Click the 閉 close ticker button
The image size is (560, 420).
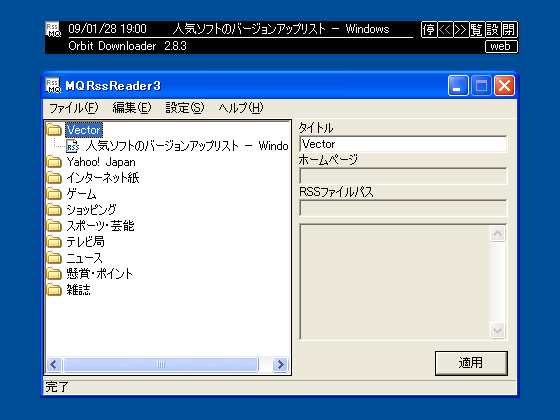(509, 29)
